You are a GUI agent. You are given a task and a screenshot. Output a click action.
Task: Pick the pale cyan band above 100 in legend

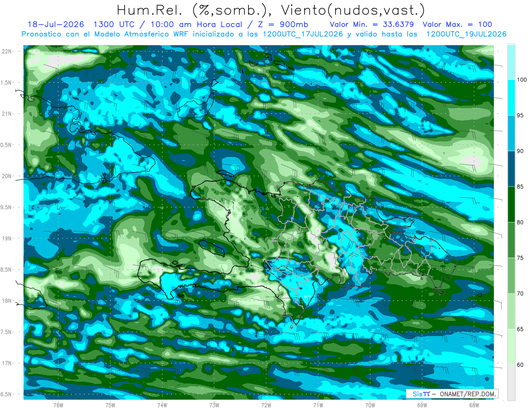coord(511,62)
